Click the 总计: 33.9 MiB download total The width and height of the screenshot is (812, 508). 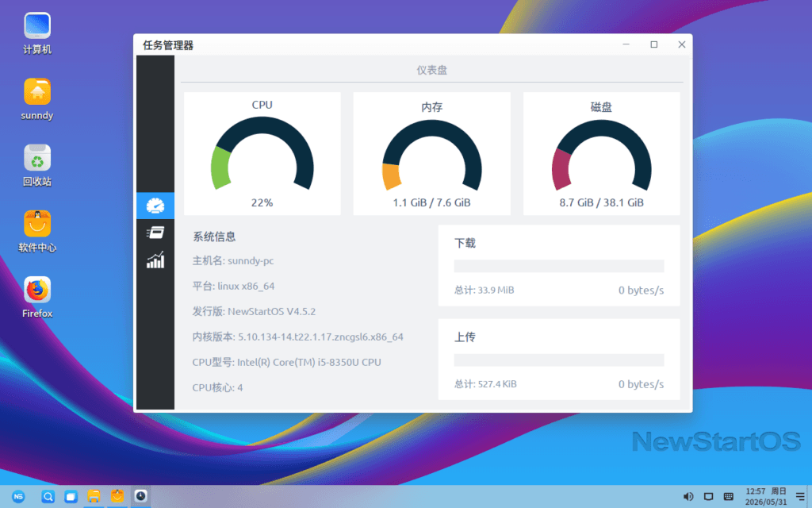coord(485,291)
